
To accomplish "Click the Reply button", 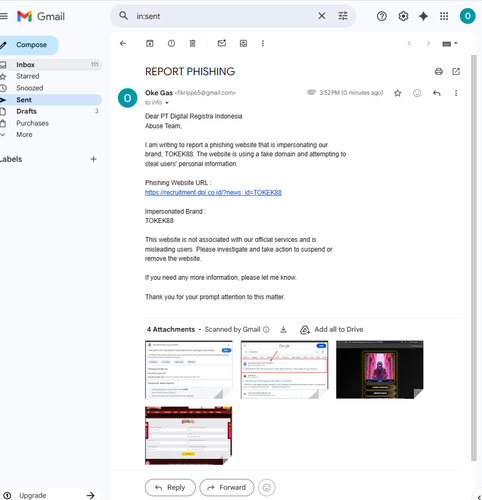I will (170, 488).
